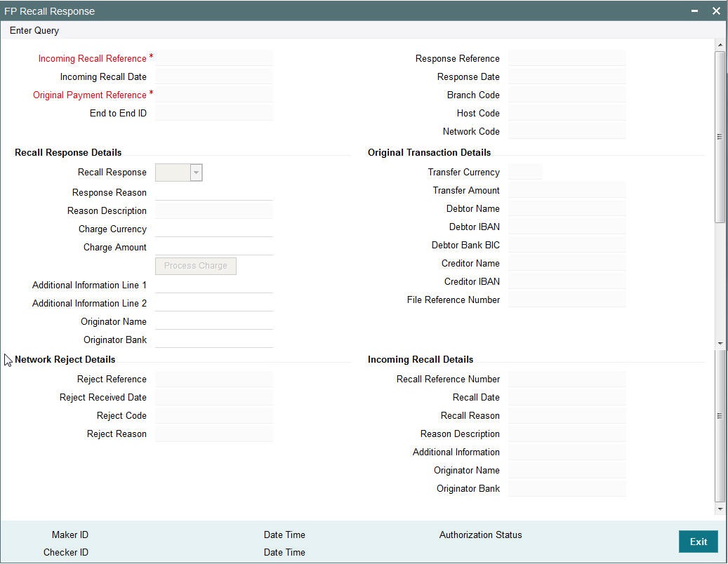Click the Creditor IBAN field
The image size is (728, 564).
click(567, 281)
